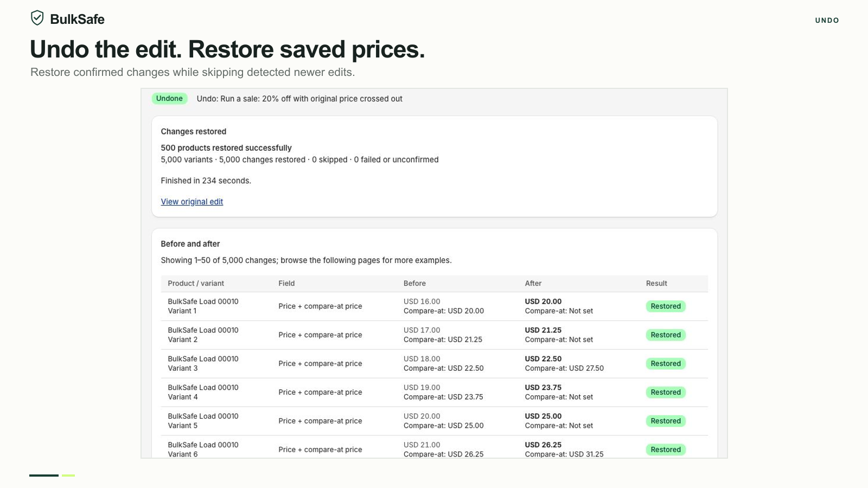This screenshot has width=868, height=488.
Task: Click the Undo: Run a sale title text
Action: pos(299,99)
